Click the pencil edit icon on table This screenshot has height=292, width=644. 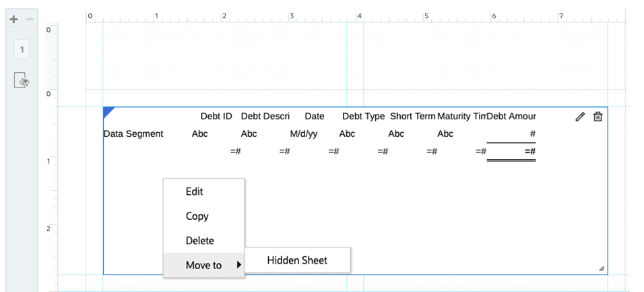(x=580, y=117)
